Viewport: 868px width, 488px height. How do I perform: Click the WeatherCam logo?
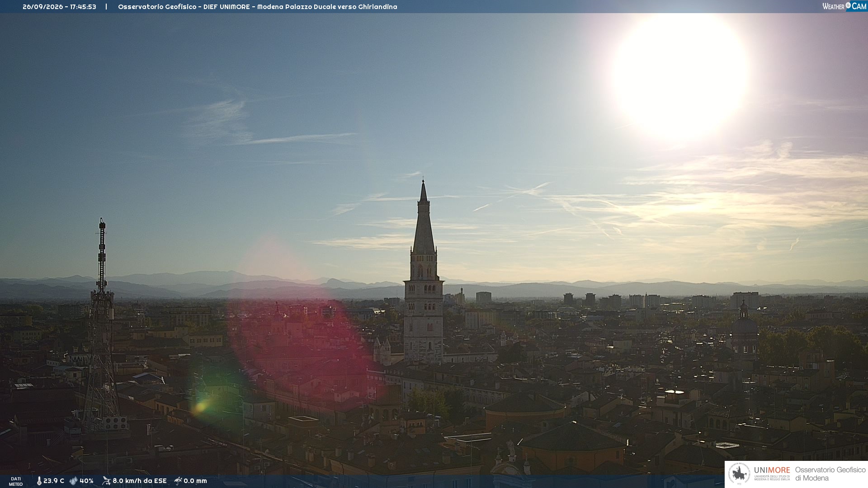pyautogui.click(x=844, y=6)
